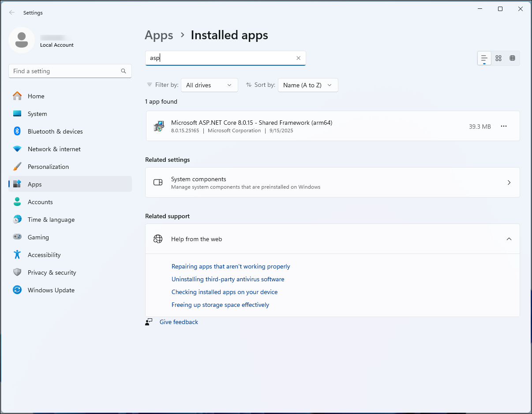
Task: Open Network & internet settings
Action: point(54,149)
